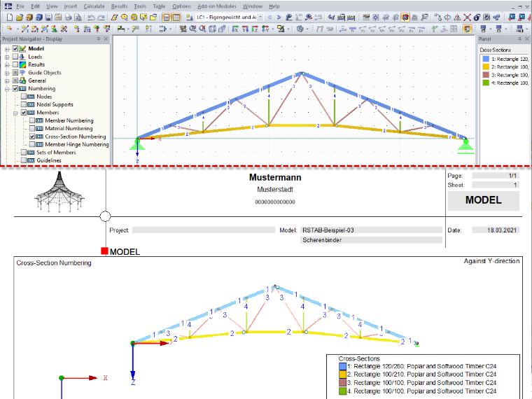Click the left green nodal support in model view

click(x=137, y=145)
